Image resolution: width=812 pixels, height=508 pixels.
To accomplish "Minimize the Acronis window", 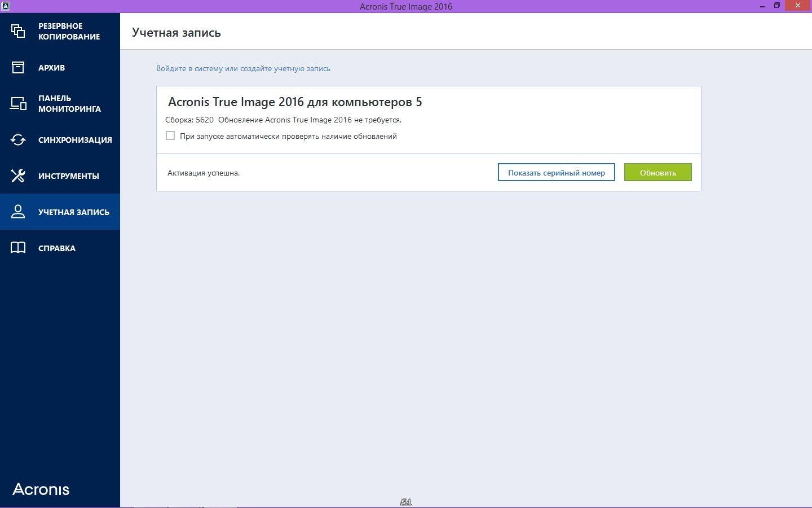I will (762, 6).
